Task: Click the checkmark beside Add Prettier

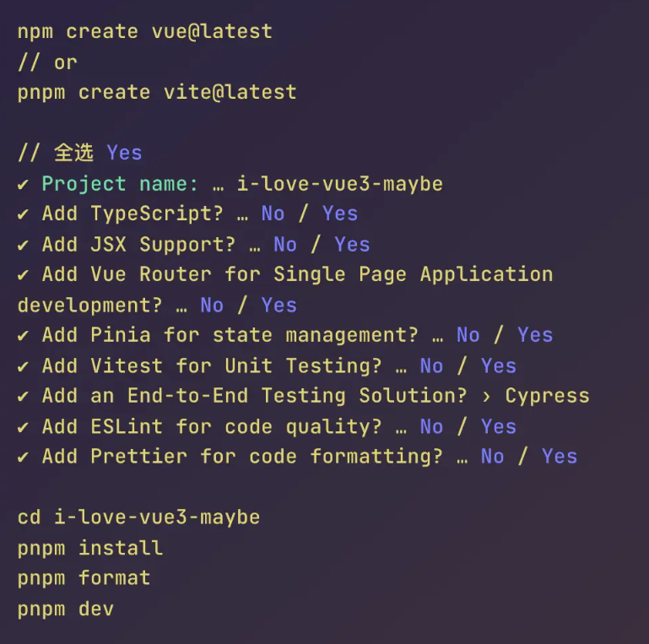Action: pos(23,457)
